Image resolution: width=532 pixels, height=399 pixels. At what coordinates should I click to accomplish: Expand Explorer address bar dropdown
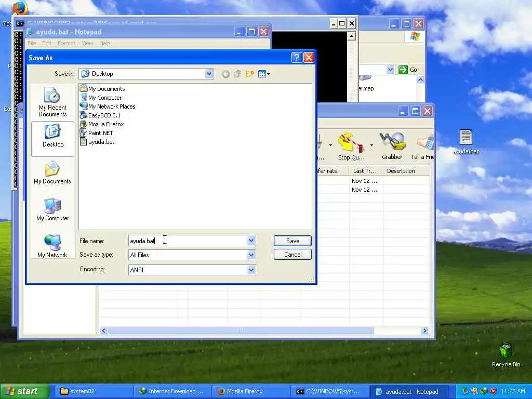pos(390,70)
